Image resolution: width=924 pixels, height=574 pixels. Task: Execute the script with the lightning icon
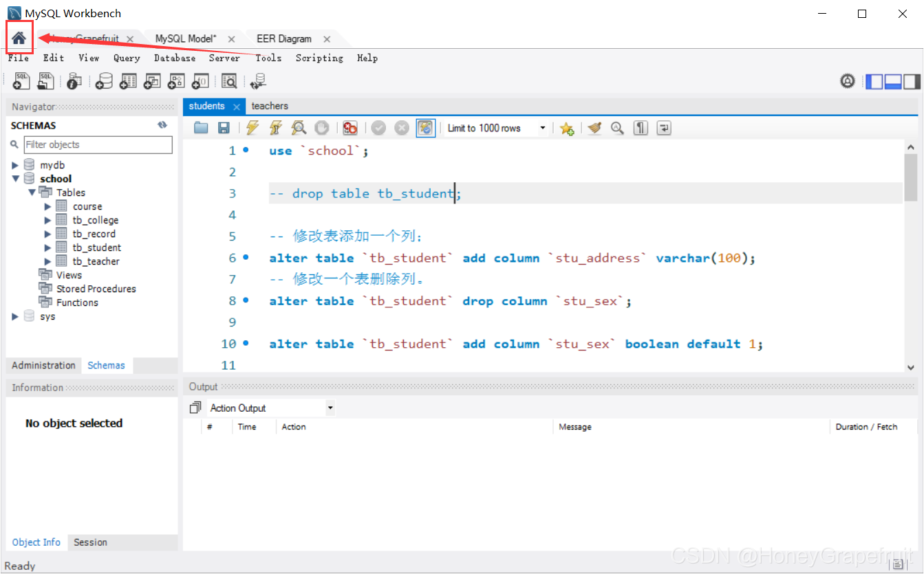coord(253,128)
